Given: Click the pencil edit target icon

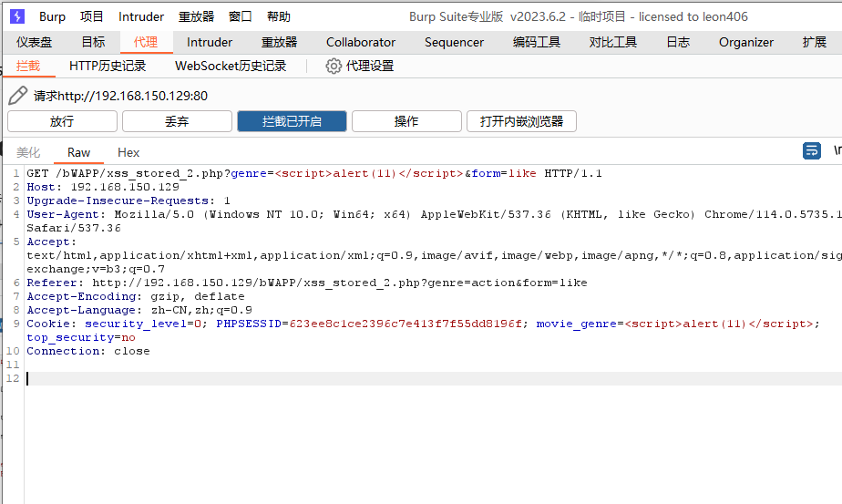Looking at the screenshot, I should pyautogui.click(x=17, y=96).
